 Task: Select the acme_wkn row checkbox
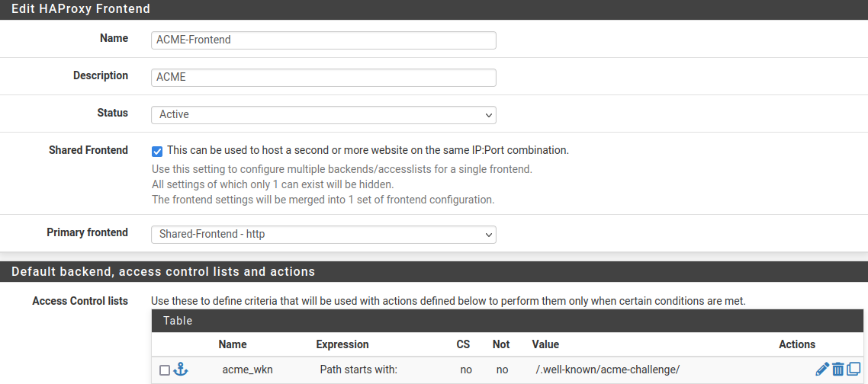pos(164,370)
